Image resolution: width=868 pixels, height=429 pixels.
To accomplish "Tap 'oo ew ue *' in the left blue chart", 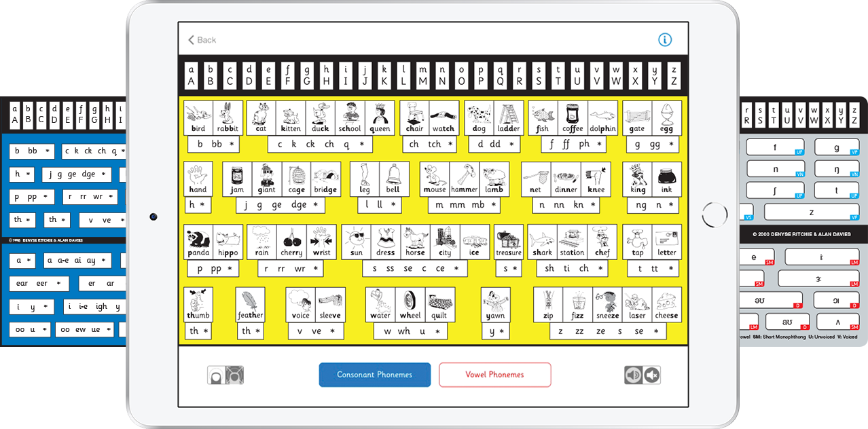I will pyautogui.click(x=84, y=330).
